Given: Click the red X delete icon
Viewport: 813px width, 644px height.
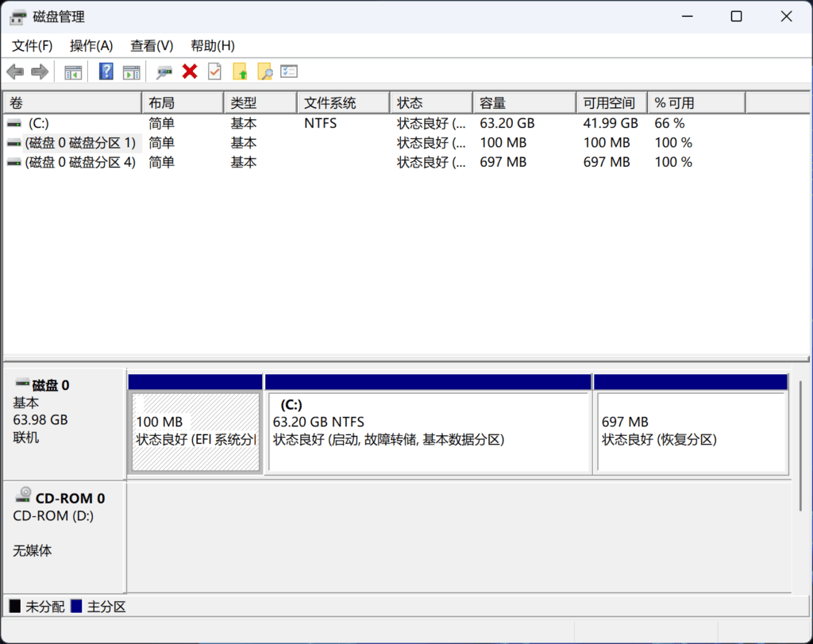Looking at the screenshot, I should coord(189,72).
